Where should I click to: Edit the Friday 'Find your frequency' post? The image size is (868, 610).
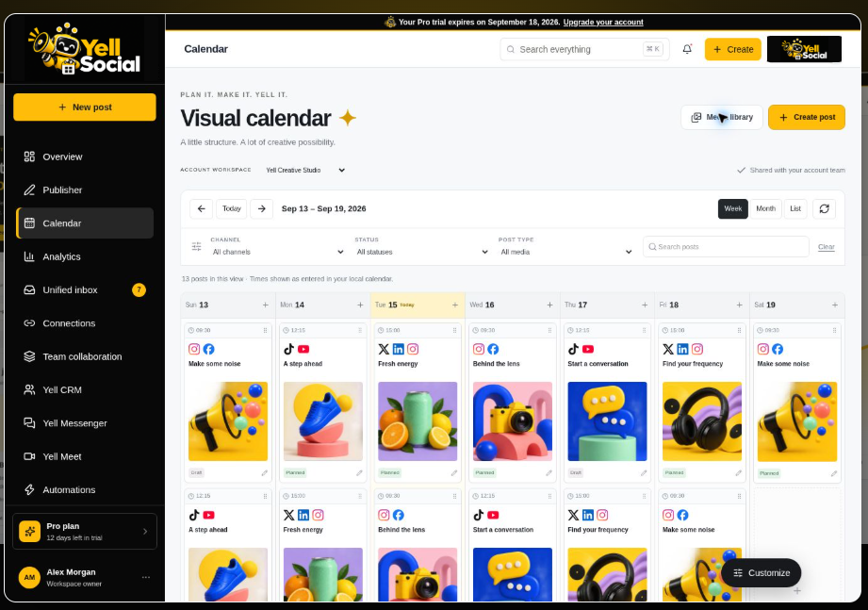pos(739,472)
